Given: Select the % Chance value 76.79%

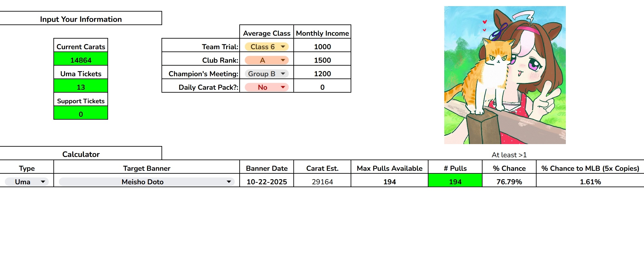Looking at the screenshot, I should 509,182.
